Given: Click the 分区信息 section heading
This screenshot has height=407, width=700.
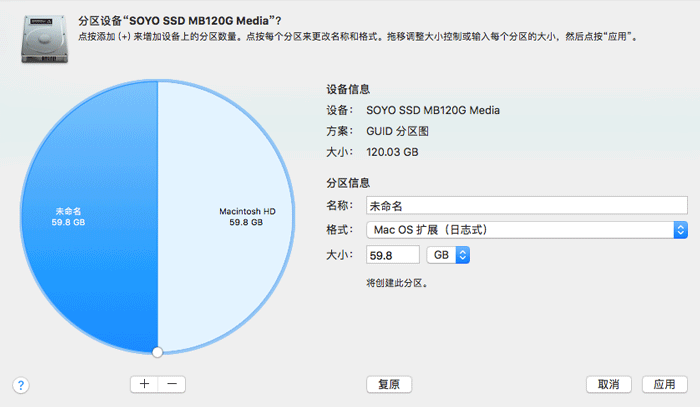Looking at the screenshot, I should pos(349,183).
